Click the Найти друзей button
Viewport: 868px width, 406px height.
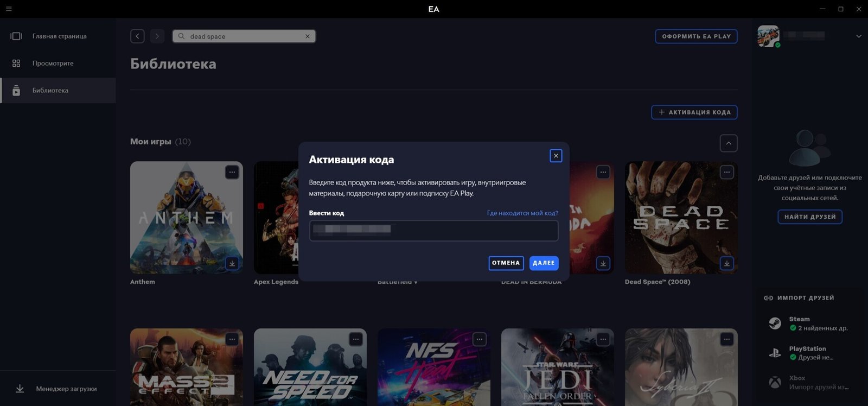click(810, 217)
